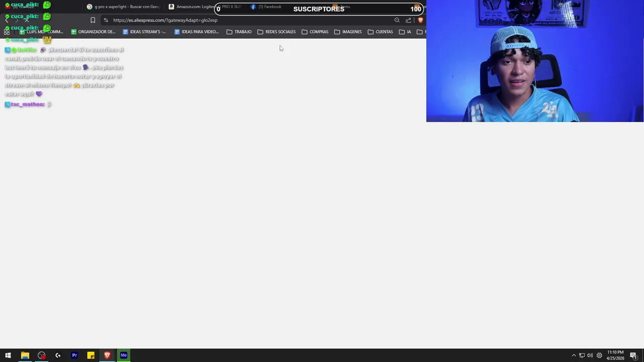The height and width of the screenshot is (362, 644).
Task: Open the settings gear tray icon
Action: point(599,355)
